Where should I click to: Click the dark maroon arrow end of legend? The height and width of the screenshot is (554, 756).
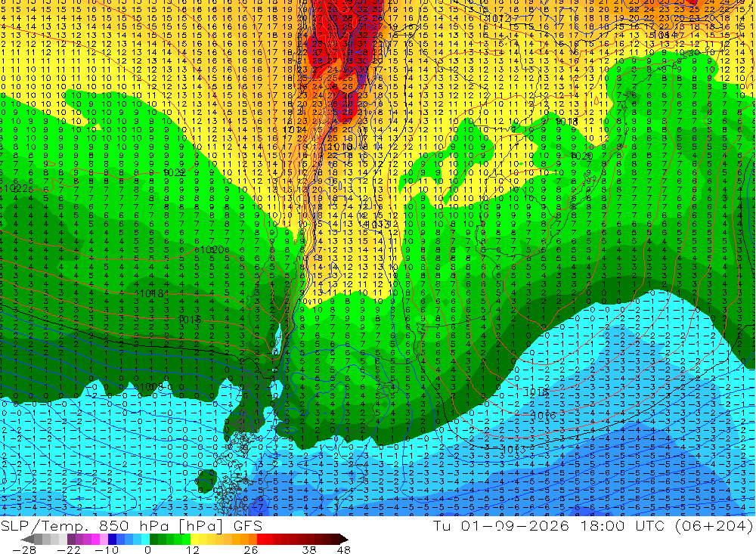tap(344, 539)
